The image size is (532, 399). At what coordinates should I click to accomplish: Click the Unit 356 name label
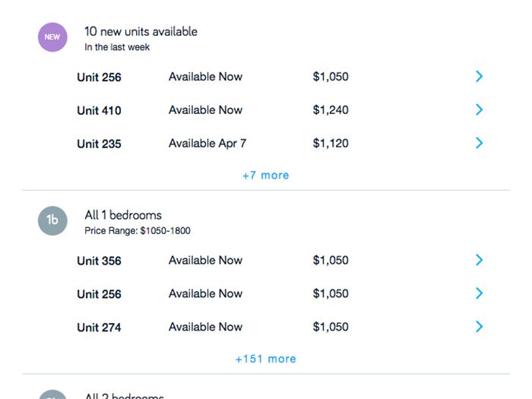point(99,261)
